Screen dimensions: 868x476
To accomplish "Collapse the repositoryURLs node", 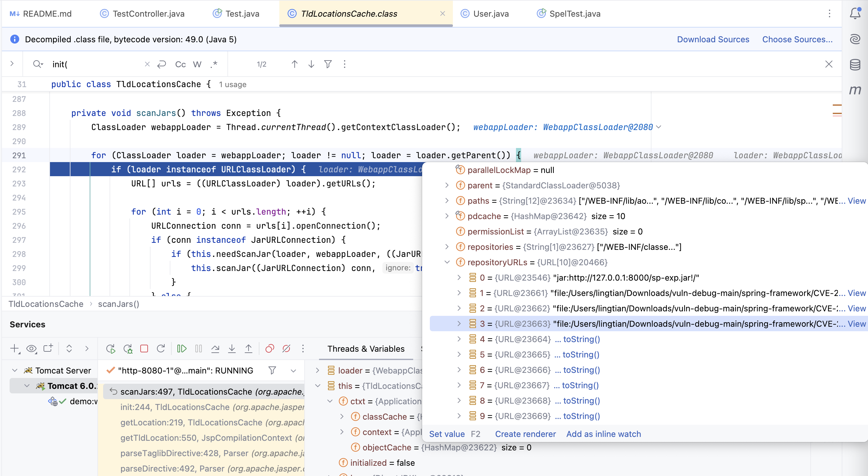I will [x=447, y=262].
